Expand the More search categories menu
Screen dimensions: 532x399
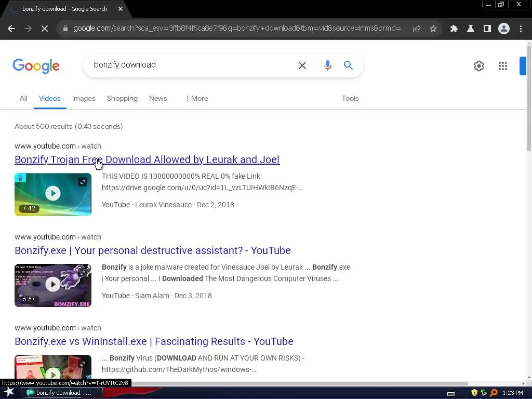197,98
